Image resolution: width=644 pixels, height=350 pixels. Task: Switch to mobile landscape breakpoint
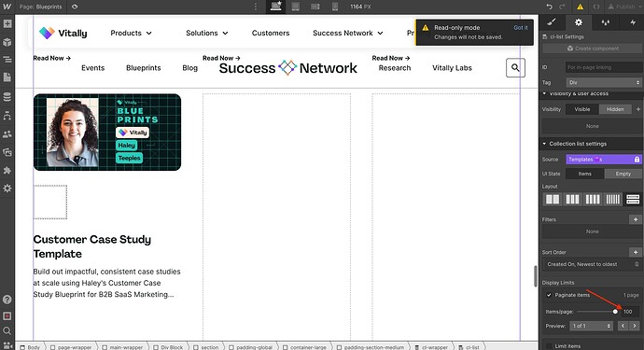click(x=315, y=7)
